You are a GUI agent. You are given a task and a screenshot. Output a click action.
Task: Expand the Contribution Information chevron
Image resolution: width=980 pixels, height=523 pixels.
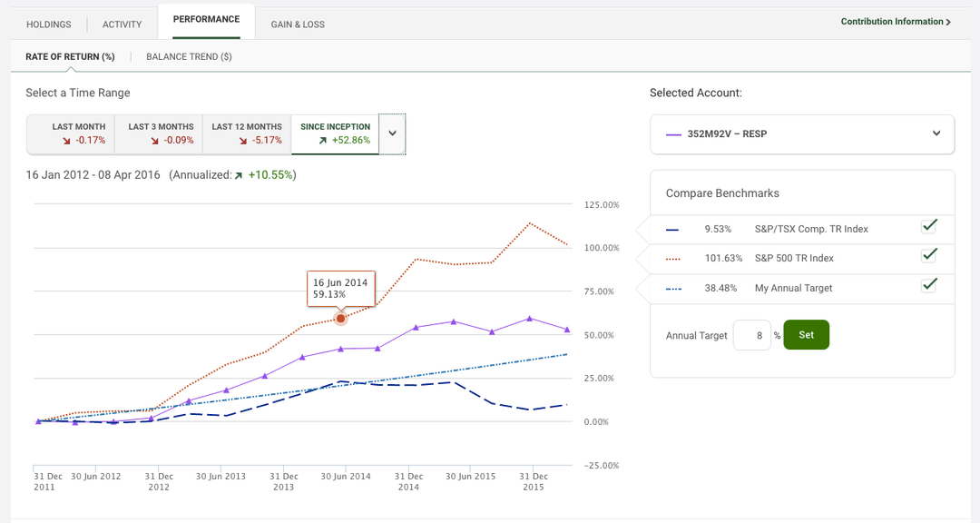point(949,21)
